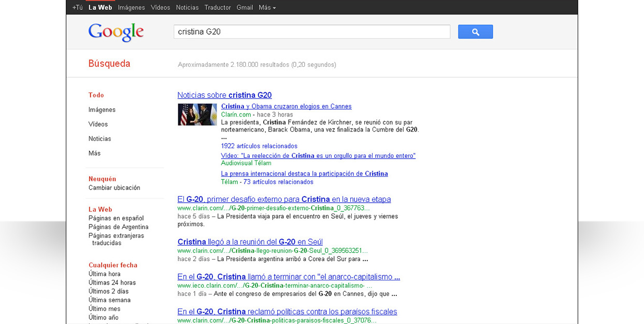
Task: Click +Tú in the top bar
Action: [x=77, y=8]
